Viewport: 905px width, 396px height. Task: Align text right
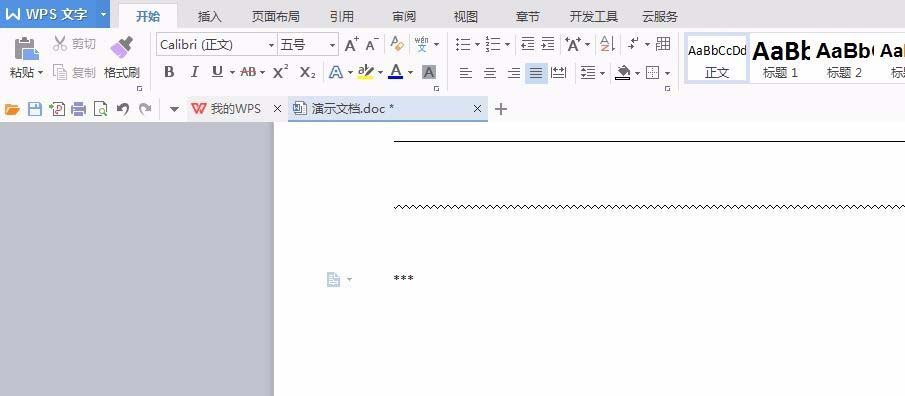click(x=513, y=73)
